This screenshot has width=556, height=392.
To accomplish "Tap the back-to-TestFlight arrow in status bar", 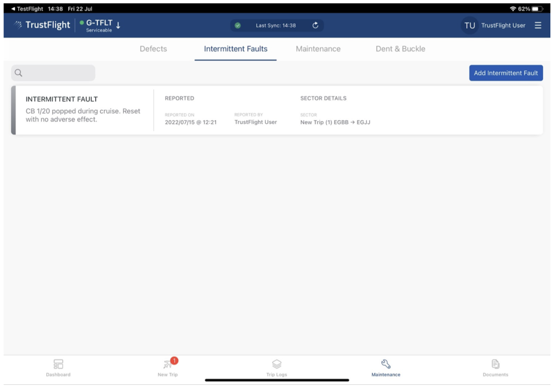I will tap(13, 9).
